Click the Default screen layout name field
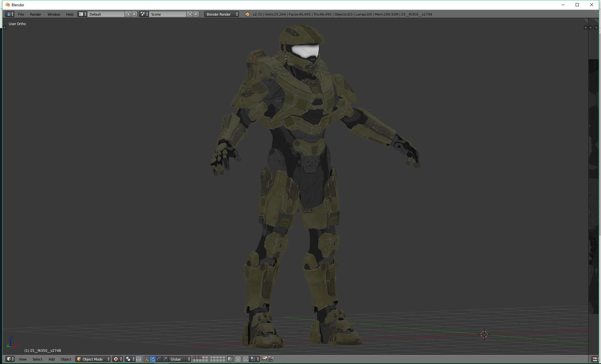 106,14
